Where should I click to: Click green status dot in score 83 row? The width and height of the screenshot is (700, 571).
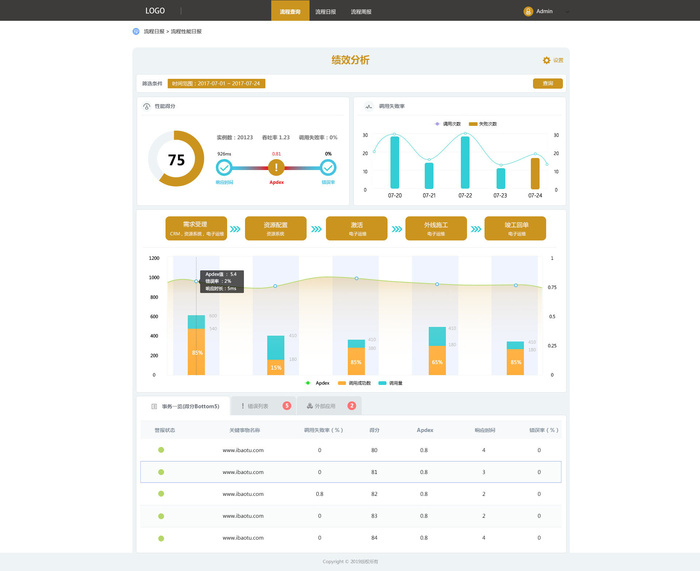tap(161, 516)
